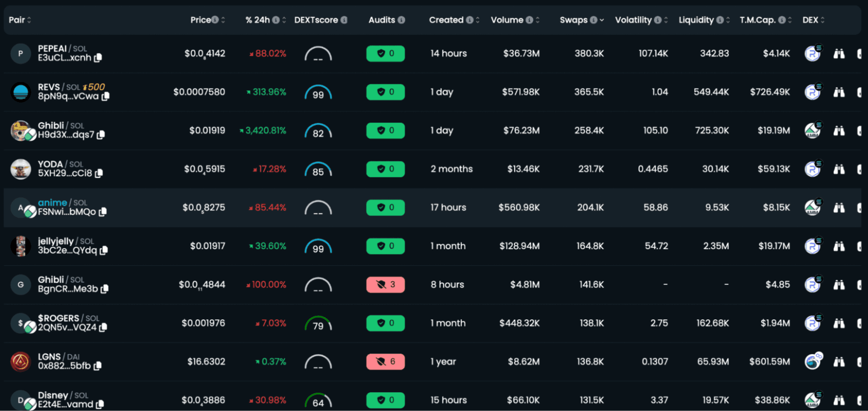Click the AMM DEX icon on Ghibli row
This screenshot has height=411, width=868.
click(x=813, y=130)
